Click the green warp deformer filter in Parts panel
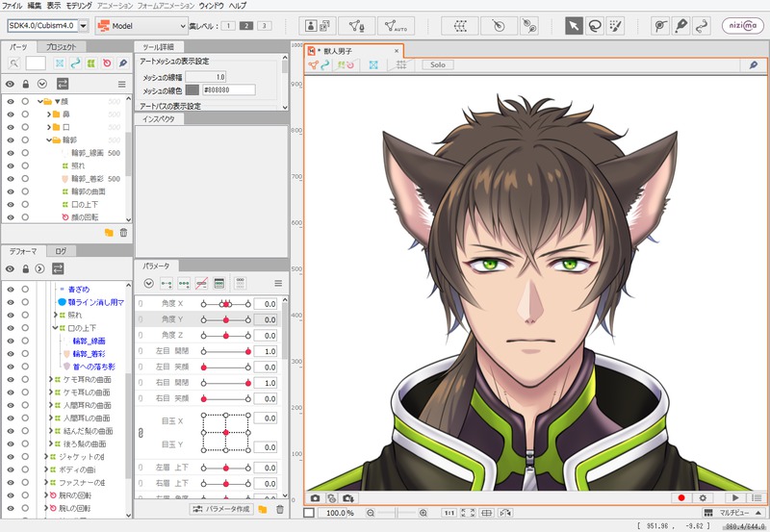This screenshot has height=532, width=770. click(90, 63)
